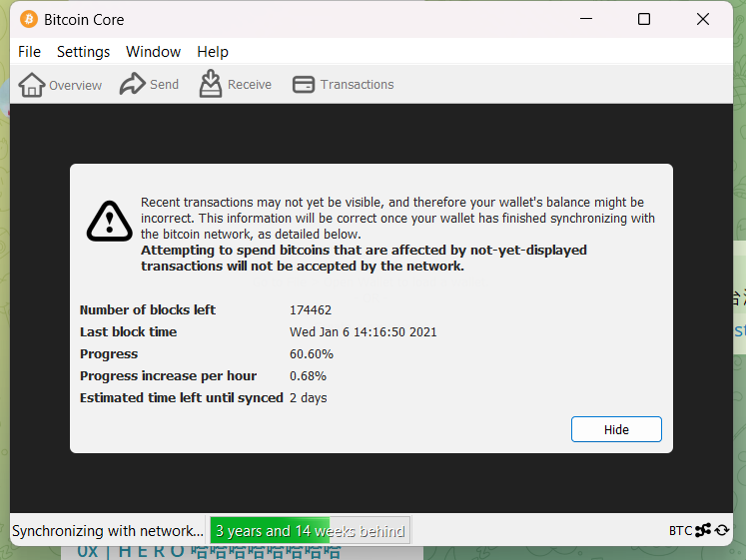Close the Bitcoin Core window
Screen dimensions: 746x560
[x=703, y=19]
